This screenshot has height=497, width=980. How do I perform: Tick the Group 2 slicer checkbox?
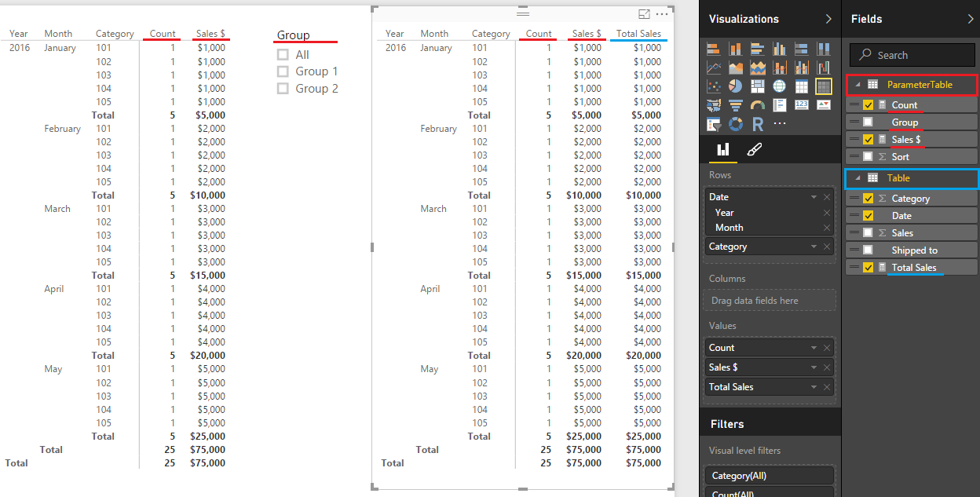(283, 89)
